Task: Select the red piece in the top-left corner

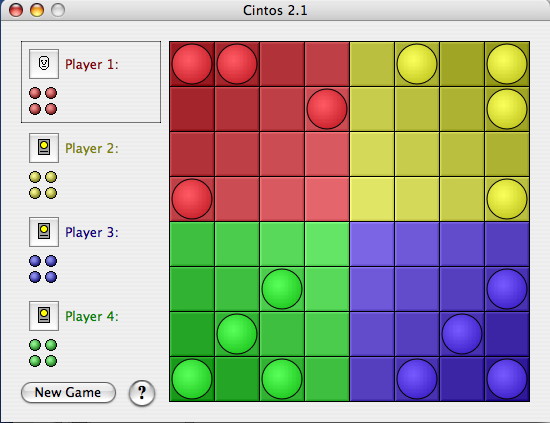Action: click(192, 64)
